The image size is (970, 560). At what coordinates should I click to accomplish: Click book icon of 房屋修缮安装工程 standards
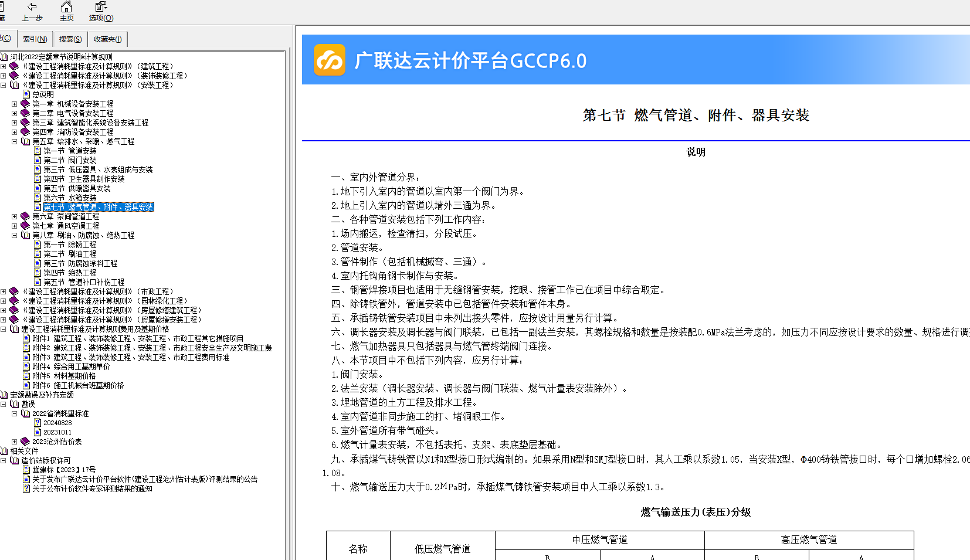[x=14, y=320]
